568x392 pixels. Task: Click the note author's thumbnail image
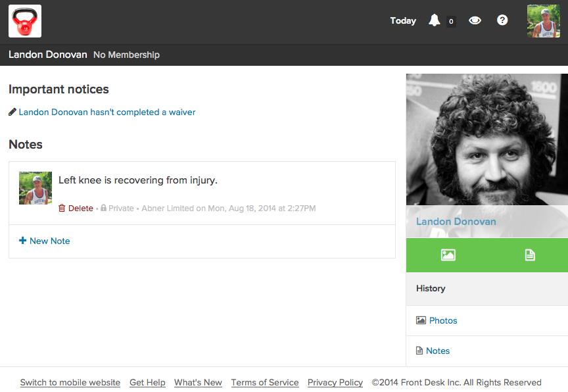pyautogui.click(x=35, y=188)
